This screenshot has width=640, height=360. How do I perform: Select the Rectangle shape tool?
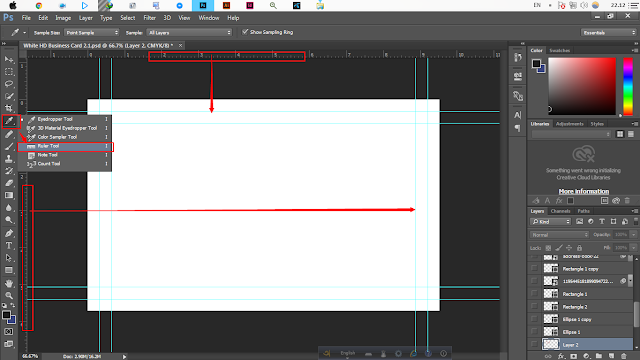pos(9,270)
